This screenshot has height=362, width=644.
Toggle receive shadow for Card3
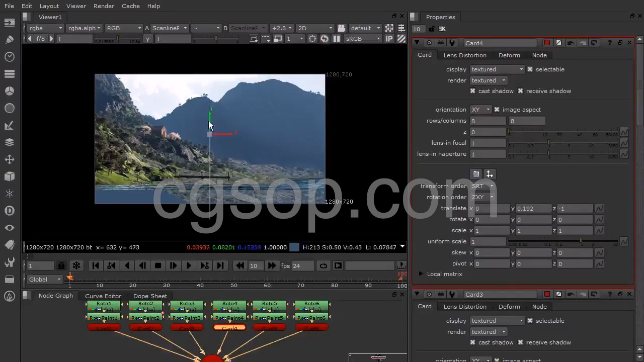tap(520, 342)
